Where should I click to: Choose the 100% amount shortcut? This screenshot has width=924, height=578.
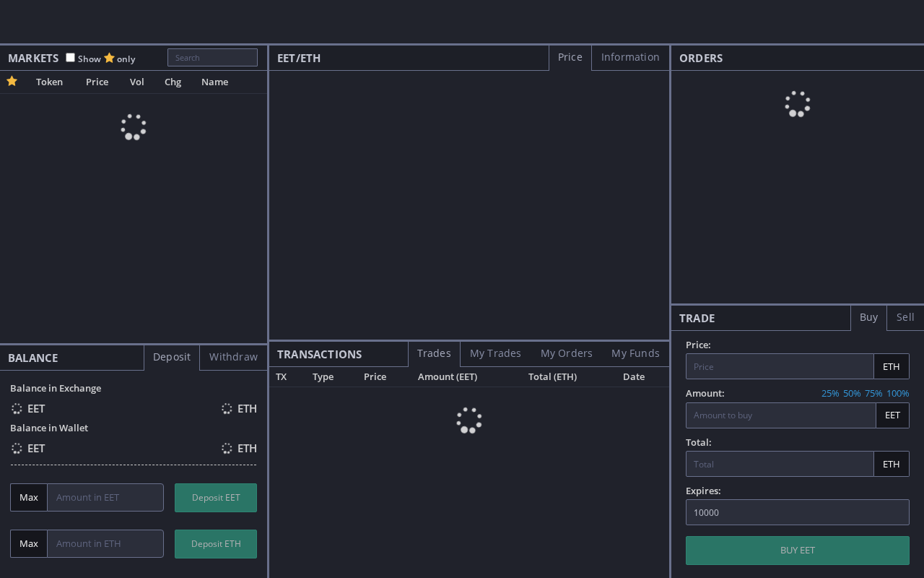point(897,394)
